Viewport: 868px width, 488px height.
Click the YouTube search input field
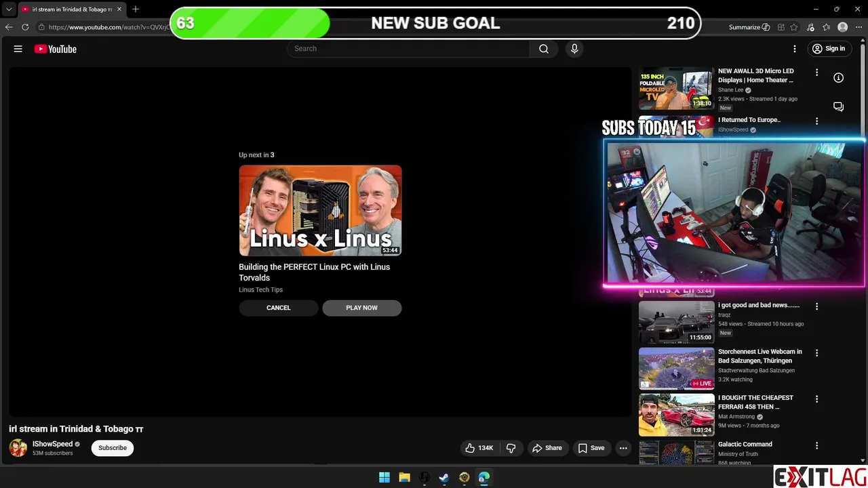point(408,49)
